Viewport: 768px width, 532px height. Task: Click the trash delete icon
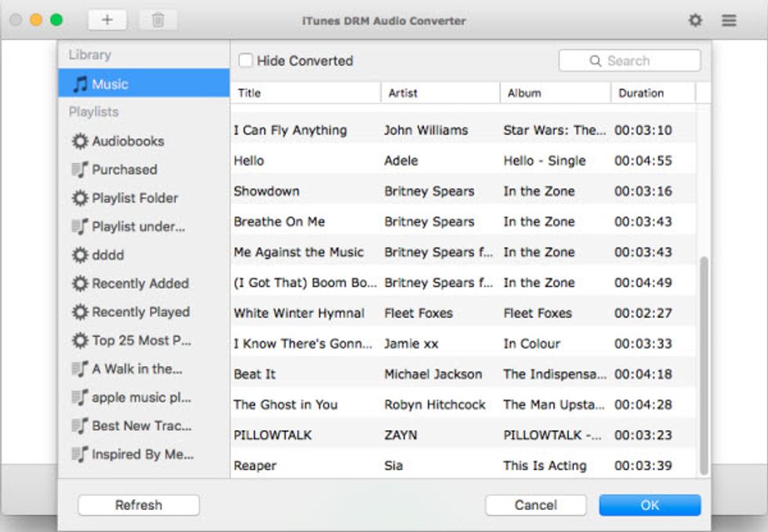click(157, 20)
